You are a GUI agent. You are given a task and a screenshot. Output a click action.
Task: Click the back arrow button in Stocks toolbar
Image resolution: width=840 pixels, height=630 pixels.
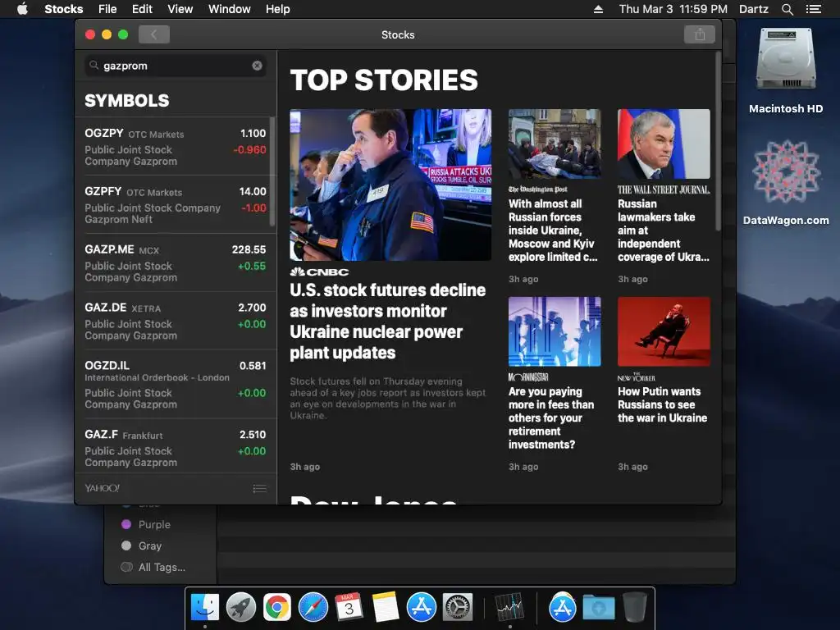click(x=153, y=34)
